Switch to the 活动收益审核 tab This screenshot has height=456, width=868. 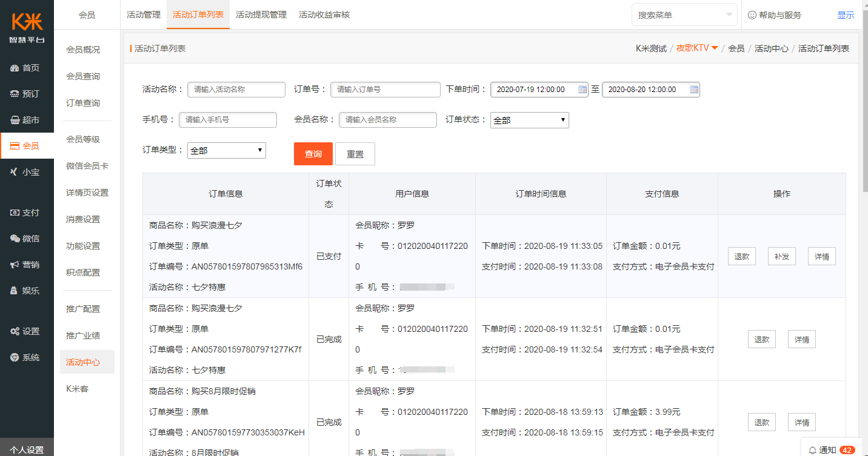(x=324, y=15)
